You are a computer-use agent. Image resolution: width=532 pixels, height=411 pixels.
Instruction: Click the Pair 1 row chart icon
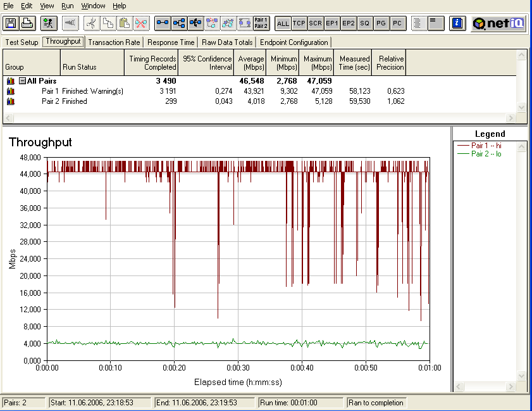11,91
